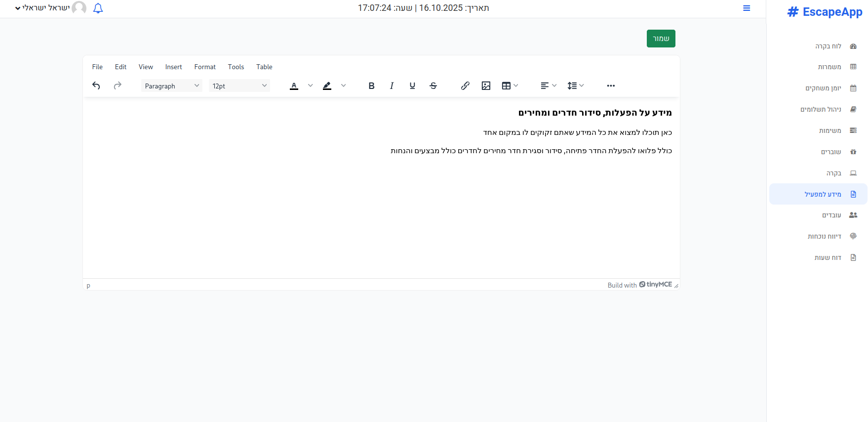Open the עובדים sidebar link
The width and height of the screenshot is (868, 422).
(x=831, y=215)
